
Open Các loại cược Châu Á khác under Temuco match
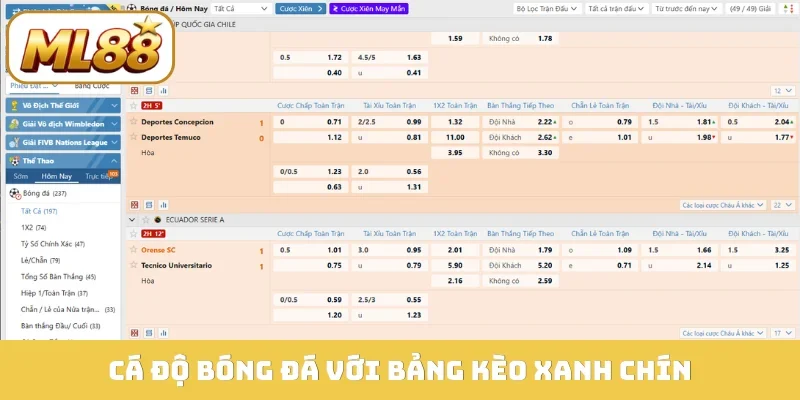tap(723, 205)
